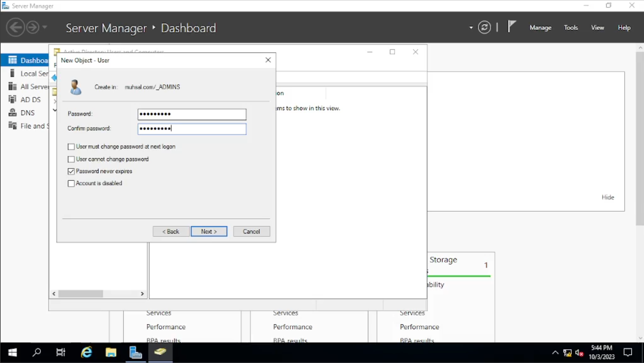Uncheck Password never expires
The width and height of the screenshot is (644, 363).
(x=71, y=172)
